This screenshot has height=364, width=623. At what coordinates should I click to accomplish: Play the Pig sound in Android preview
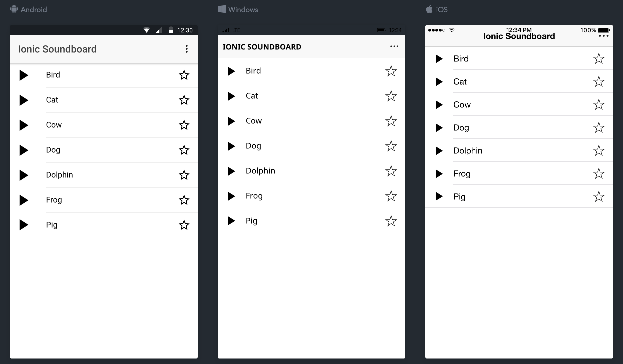pos(24,225)
